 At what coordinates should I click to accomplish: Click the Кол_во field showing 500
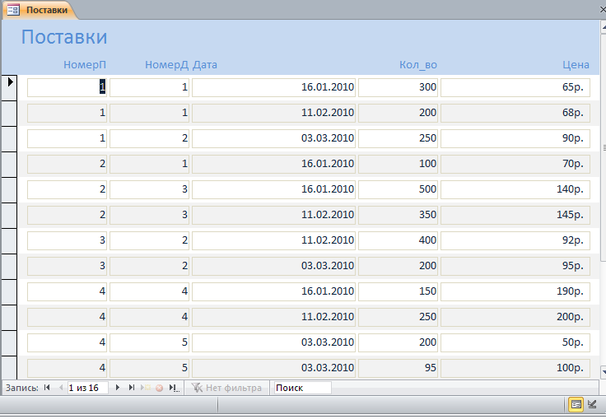point(398,189)
